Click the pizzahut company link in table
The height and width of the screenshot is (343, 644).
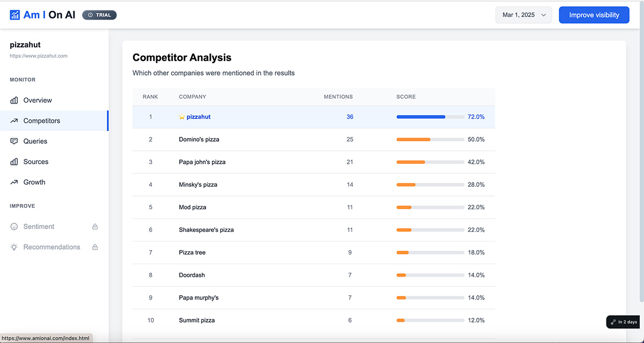pos(199,117)
